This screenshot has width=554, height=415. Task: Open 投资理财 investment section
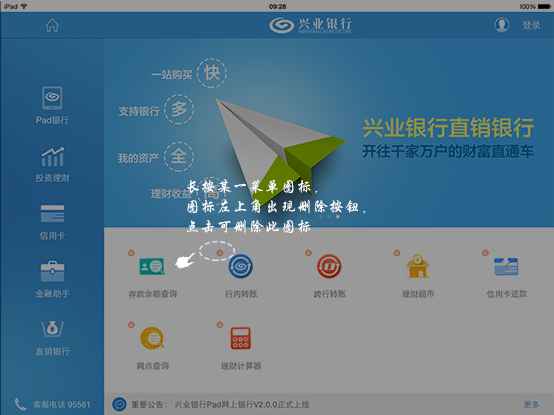coord(52,165)
